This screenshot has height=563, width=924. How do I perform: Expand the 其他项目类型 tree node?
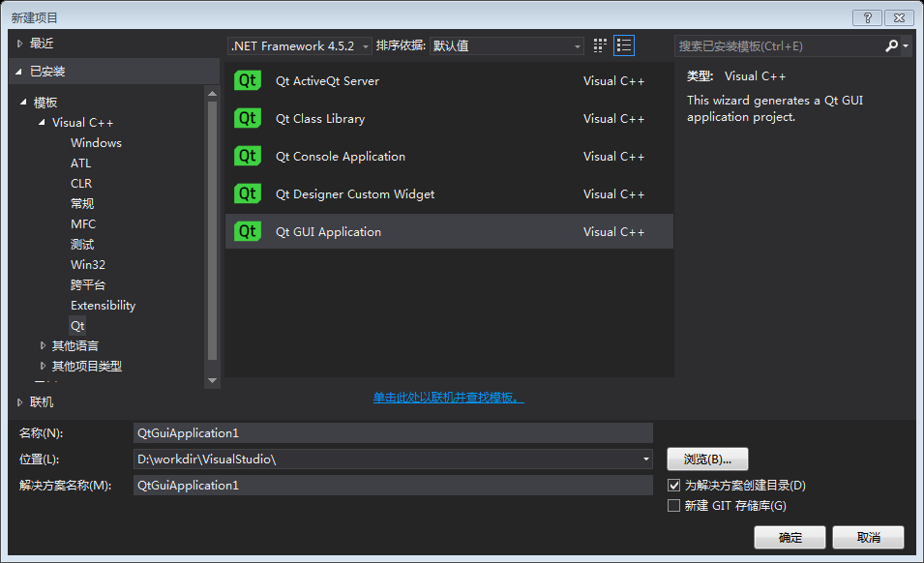pyautogui.click(x=43, y=367)
